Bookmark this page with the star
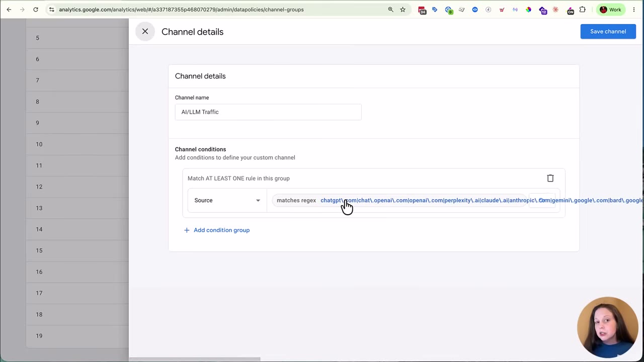644x362 pixels. click(x=403, y=10)
